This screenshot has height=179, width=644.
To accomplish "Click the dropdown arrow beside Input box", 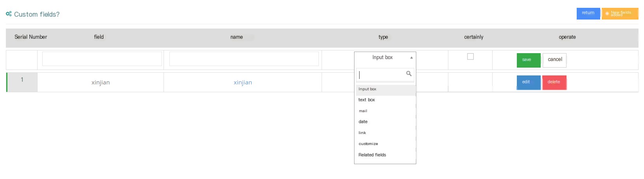I will point(411,57).
